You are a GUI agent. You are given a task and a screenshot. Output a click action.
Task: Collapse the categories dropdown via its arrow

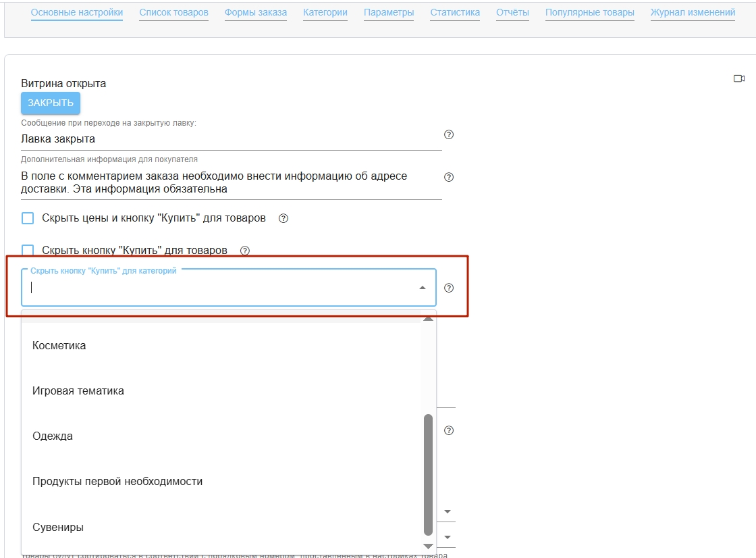423,288
